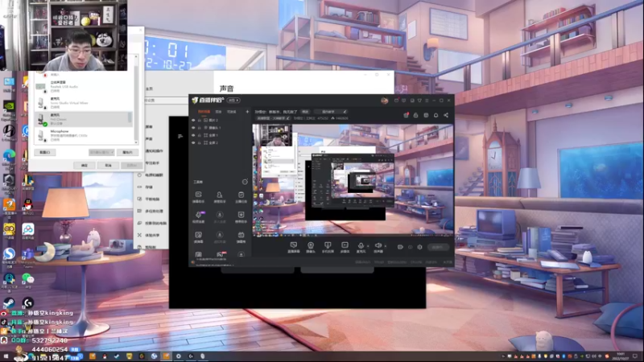This screenshot has height=362, width=644.
Task: Click the share icon in streaming app
Action: pos(446,115)
